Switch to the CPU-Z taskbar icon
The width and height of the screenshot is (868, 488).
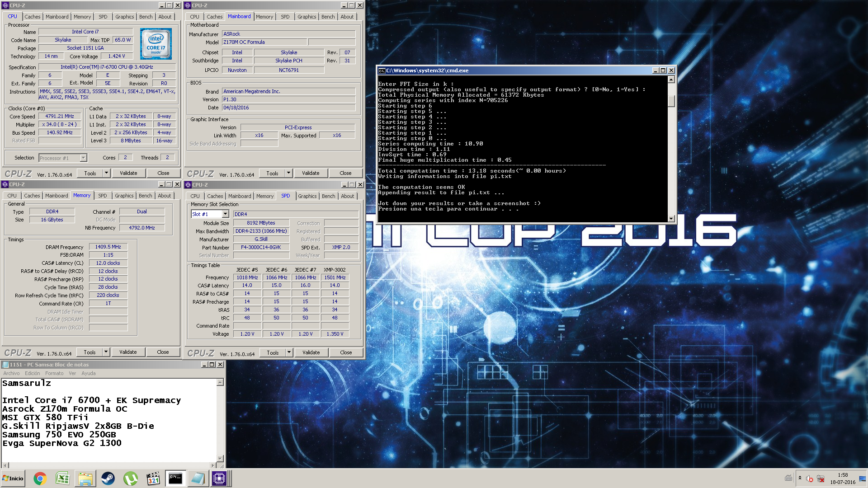tap(219, 479)
